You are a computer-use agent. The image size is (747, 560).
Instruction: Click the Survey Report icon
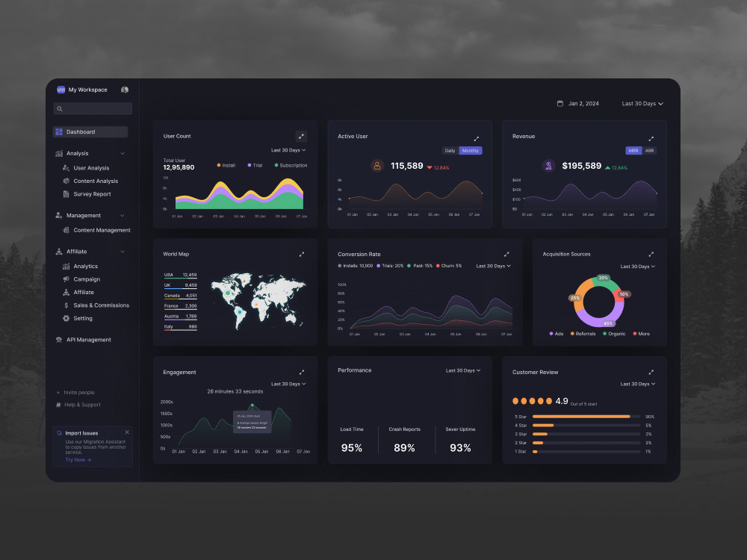tap(66, 194)
